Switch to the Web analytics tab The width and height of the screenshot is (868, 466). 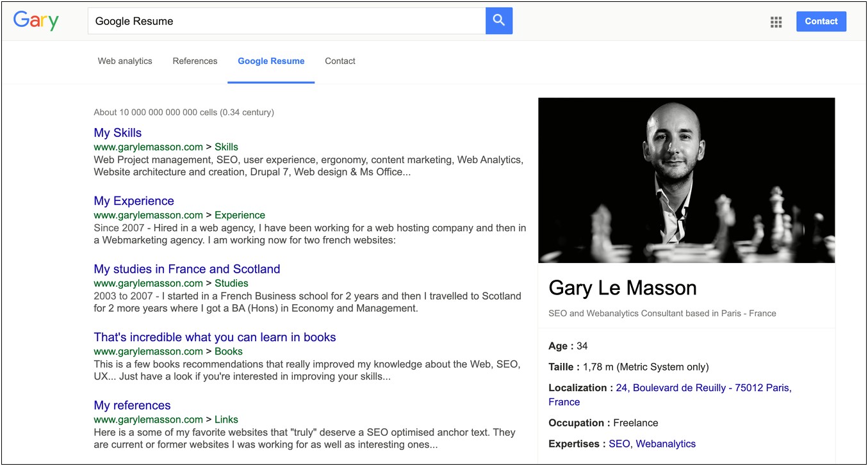pyautogui.click(x=125, y=61)
